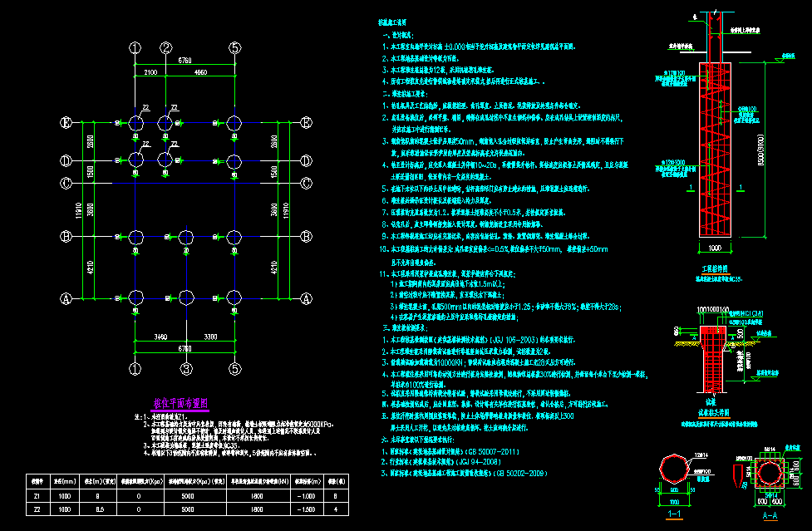Select the 3300 dimension text

click(x=210, y=338)
